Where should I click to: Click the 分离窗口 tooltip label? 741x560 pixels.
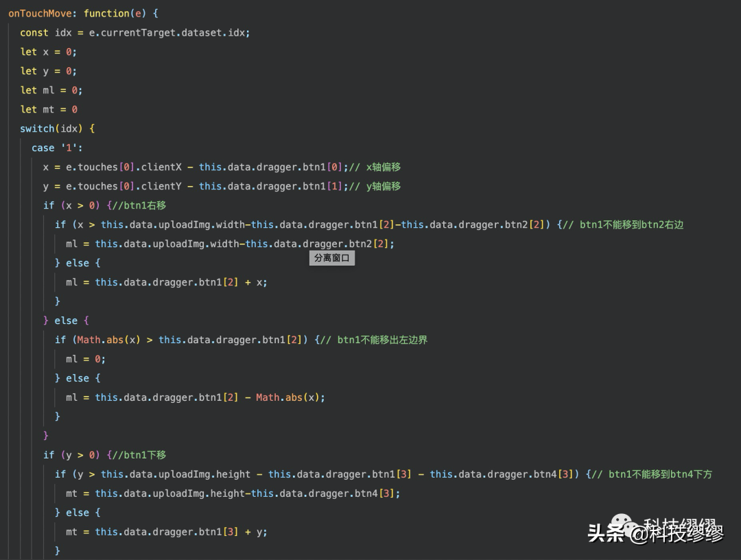point(332,258)
